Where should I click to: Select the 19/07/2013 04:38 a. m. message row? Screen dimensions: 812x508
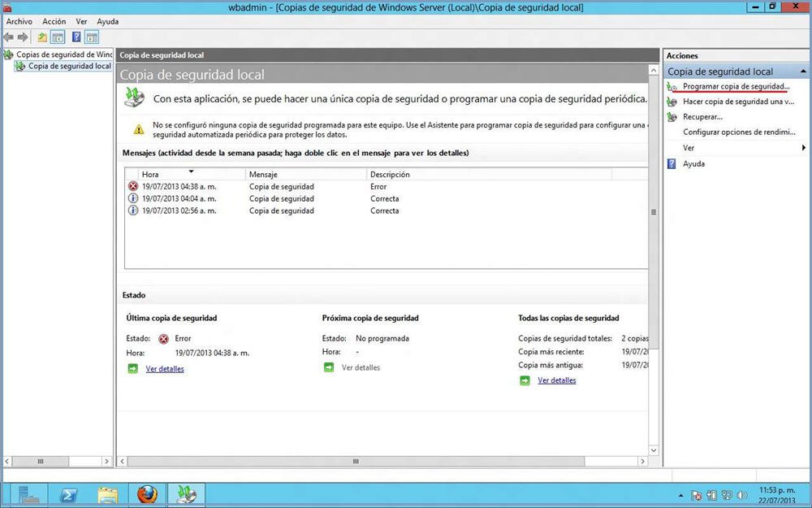(x=386, y=186)
